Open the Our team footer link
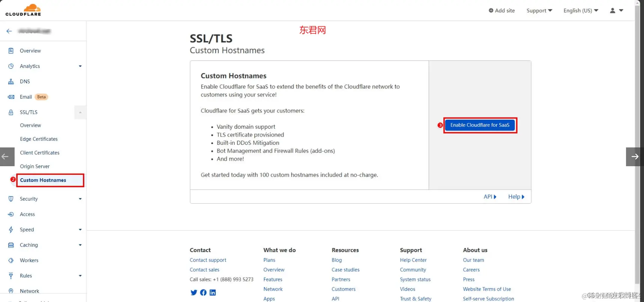Viewport: 644px width, 302px height. (x=474, y=260)
